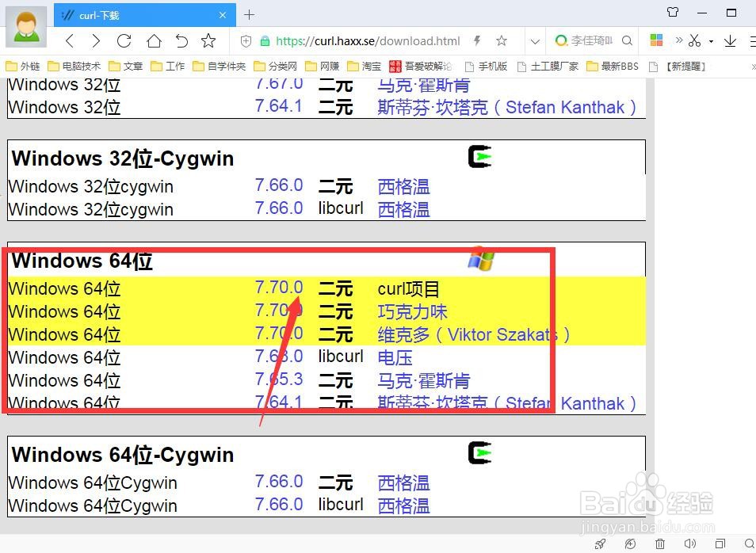The image size is (756, 553).
Task: Click the 7.65.3 version link
Action: (x=279, y=380)
